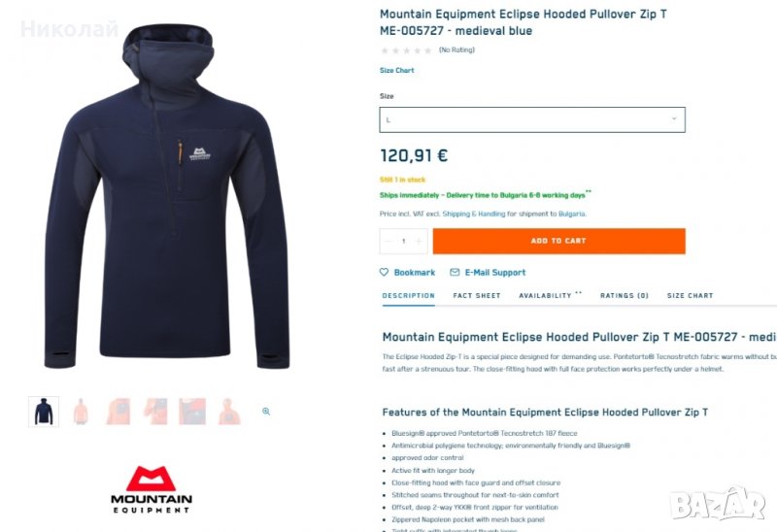Increase quantity with the plus button
Image resolution: width=777 pixels, height=532 pixels.
419,241
